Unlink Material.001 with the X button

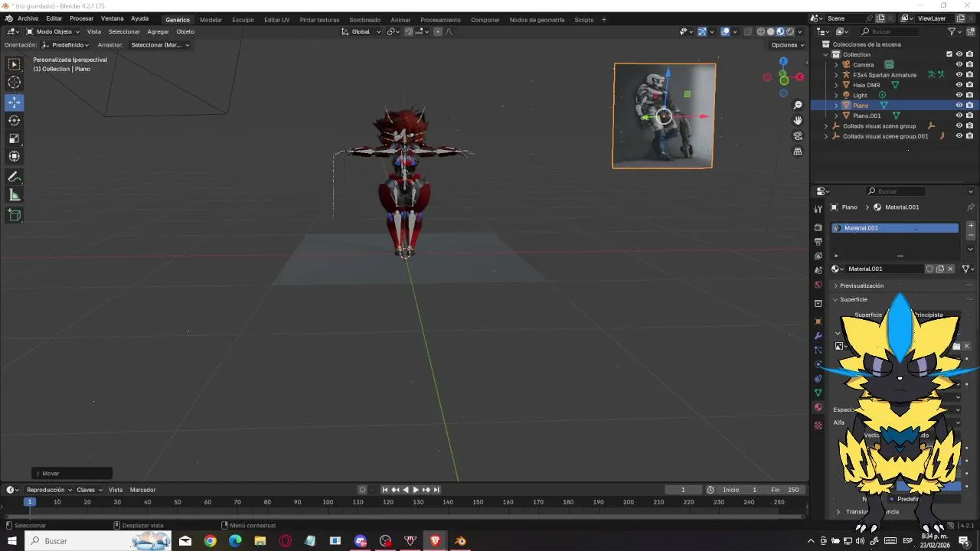point(951,269)
